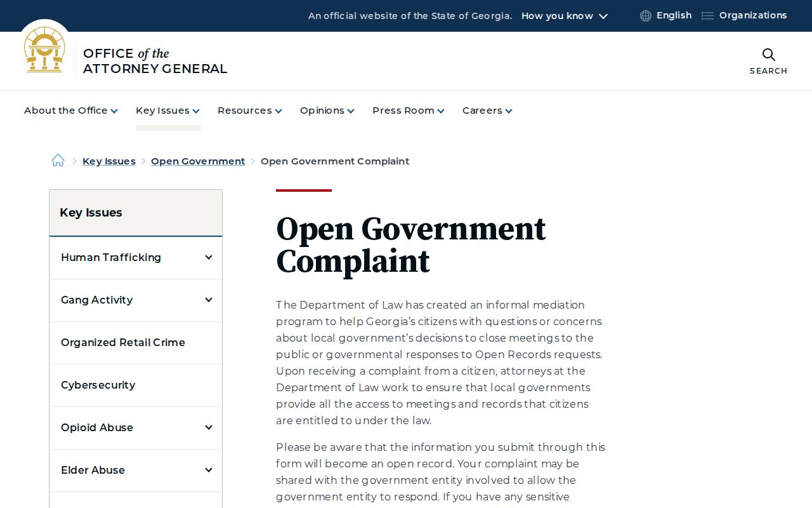Viewport: 812px width, 508px height.
Task: Expand Gang Activity sidebar chevron
Action: point(209,300)
